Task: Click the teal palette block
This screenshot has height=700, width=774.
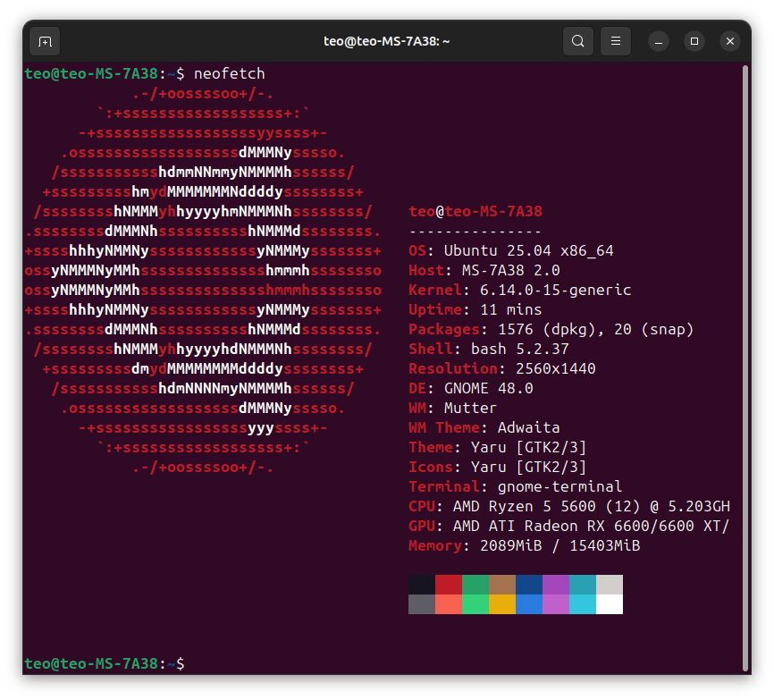Action: [583, 585]
